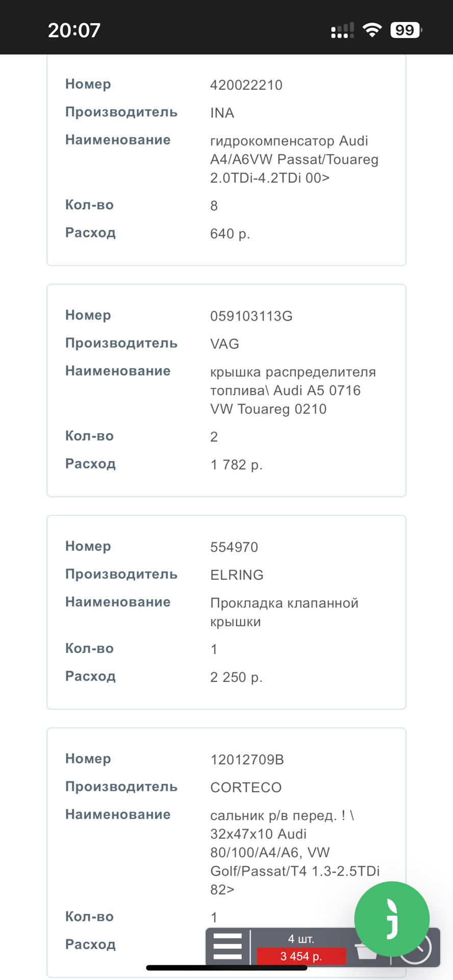Image resolution: width=453 pixels, height=980 pixels.
Task: Tap the INA manufacturer name
Action: pyautogui.click(x=222, y=113)
